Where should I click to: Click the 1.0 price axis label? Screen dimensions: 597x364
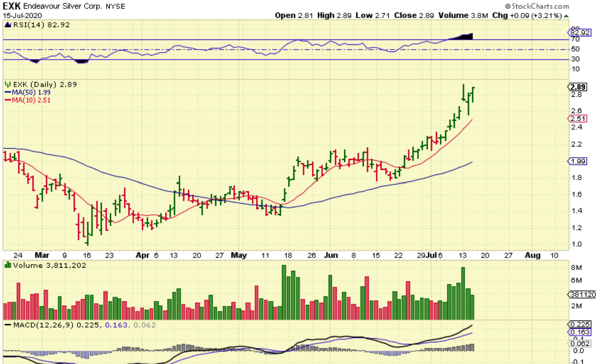576,244
